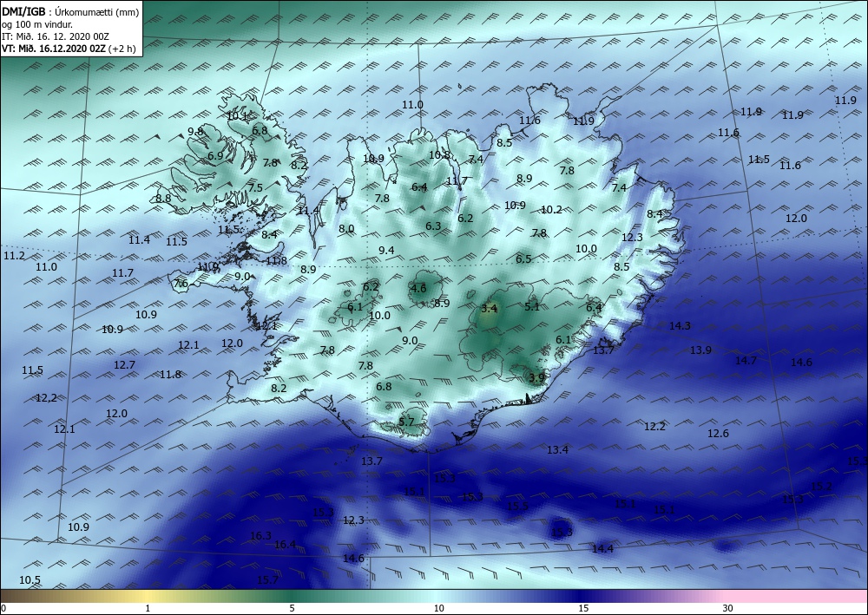Click the 1 label on the color scale
The image size is (868, 615).
coord(148,608)
